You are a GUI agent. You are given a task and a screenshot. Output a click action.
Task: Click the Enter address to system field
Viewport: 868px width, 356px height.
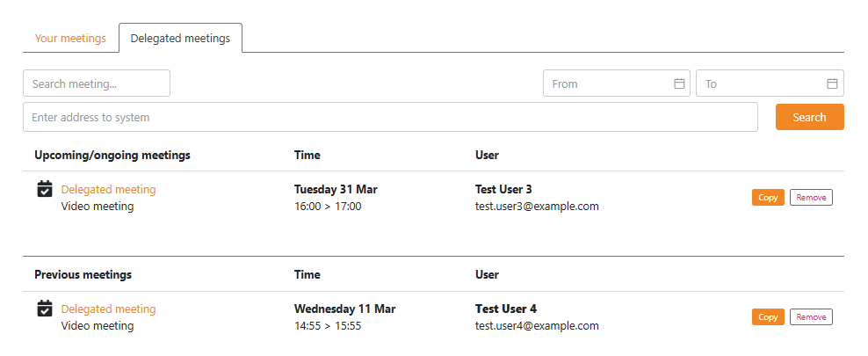click(390, 117)
